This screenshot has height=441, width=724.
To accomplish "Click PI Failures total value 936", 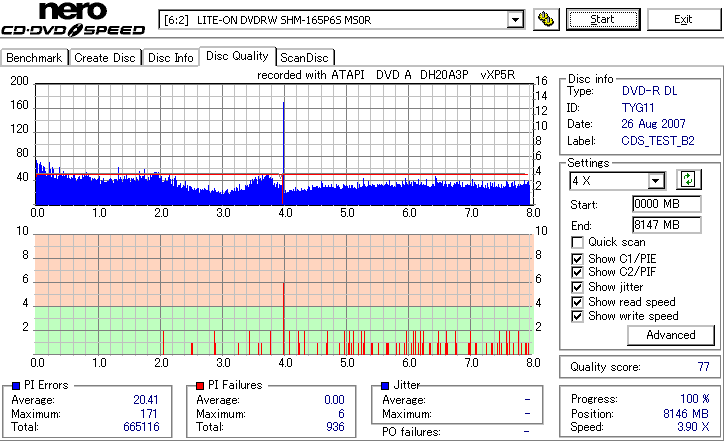I will coord(335,427).
